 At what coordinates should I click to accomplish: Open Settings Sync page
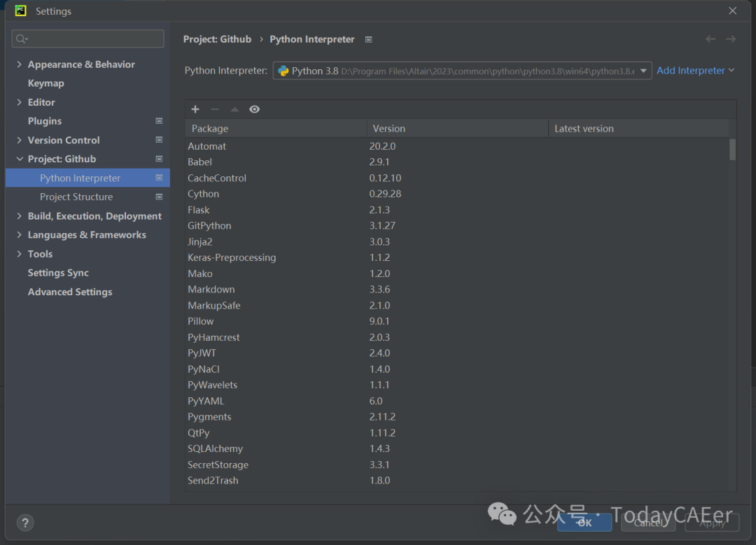(58, 273)
